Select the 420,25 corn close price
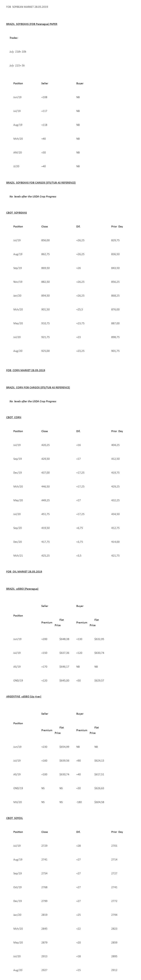This screenshot has width=141, height=980. pos(45,445)
